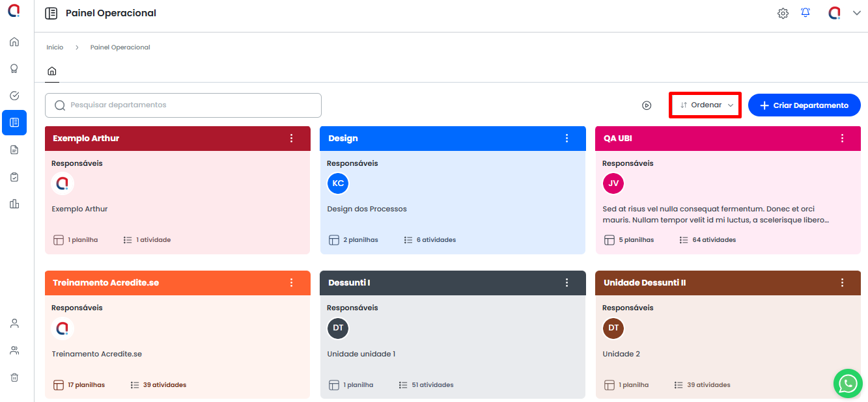Click the Início breadcrumb link
Viewport: 868px width, 402px height.
click(55, 47)
